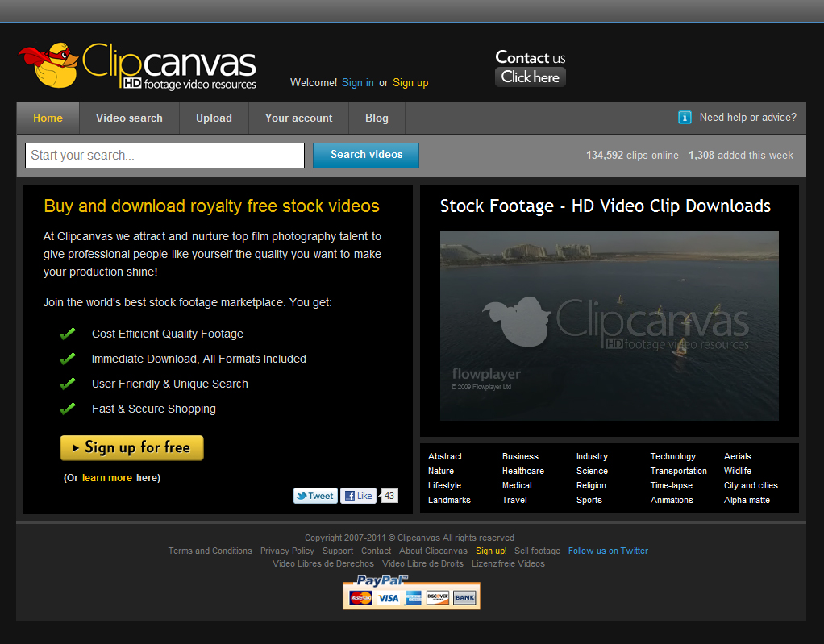Click the Sign in link
The image size is (824, 644).
[357, 83]
